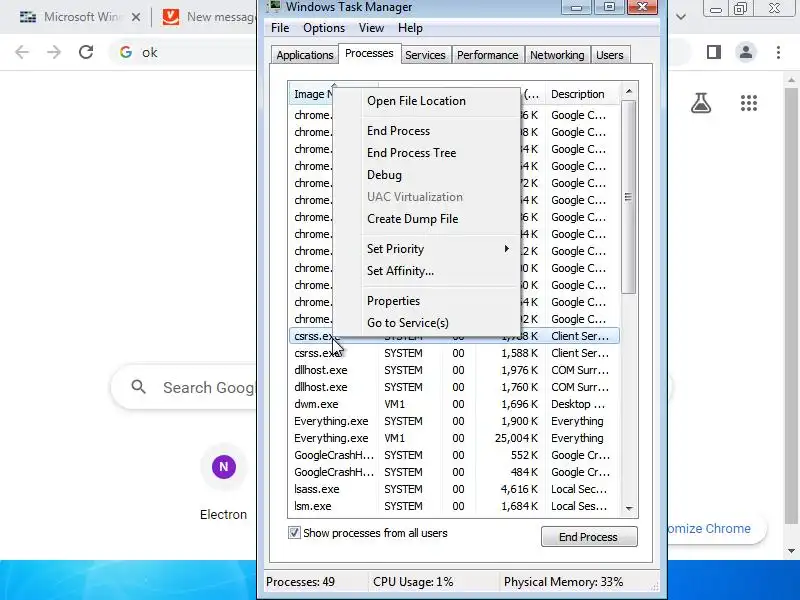
Task: Switch to the Networking tab
Action: tap(557, 55)
